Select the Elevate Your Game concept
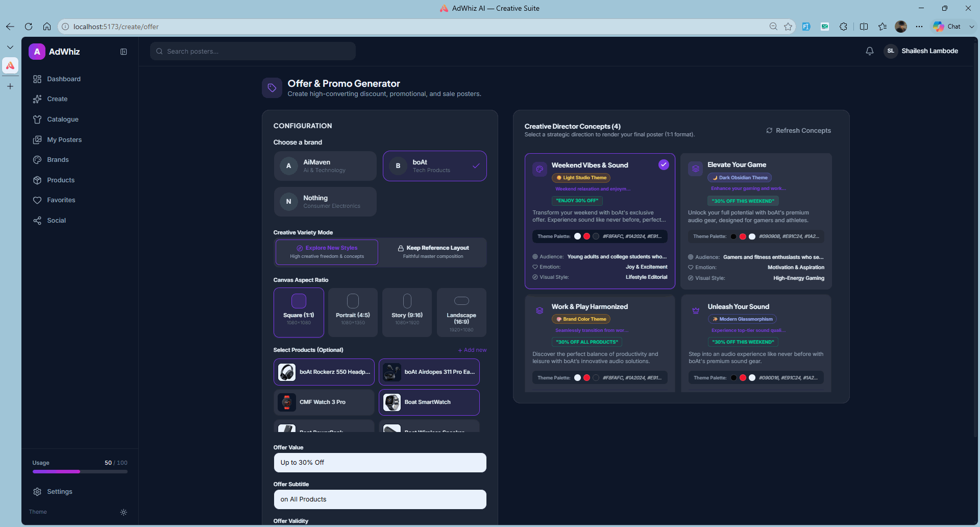 coord(756,221)
